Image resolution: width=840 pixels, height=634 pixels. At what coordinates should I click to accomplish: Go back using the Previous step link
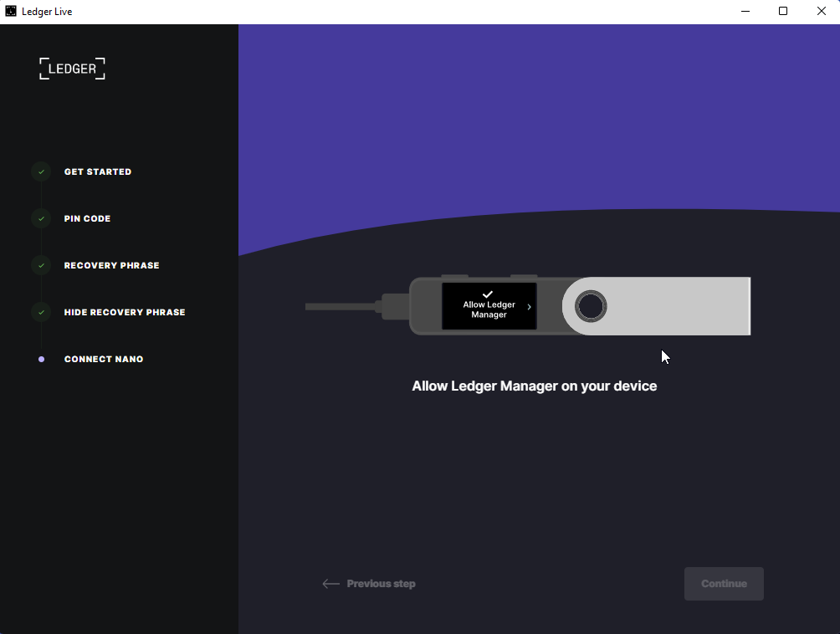pos(381,584)
